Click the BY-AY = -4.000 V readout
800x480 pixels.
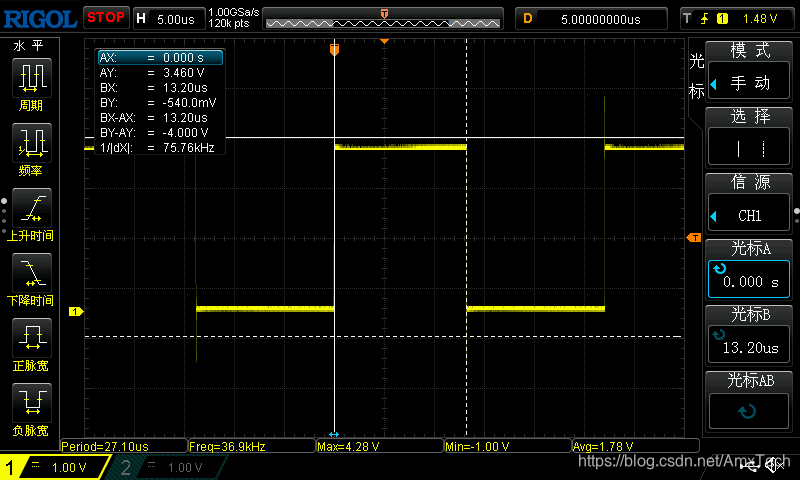pos(154,133)
